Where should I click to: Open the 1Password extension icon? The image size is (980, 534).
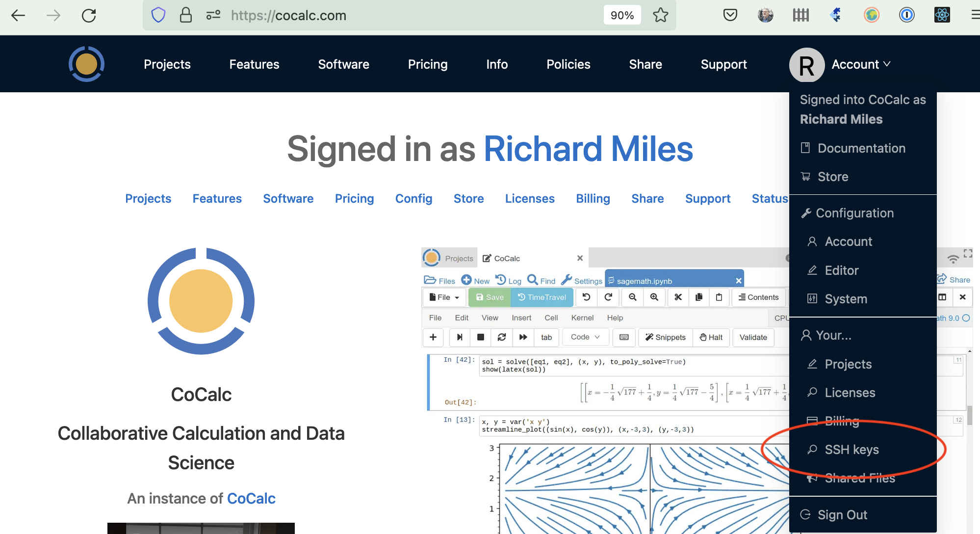tap(906, 15)
